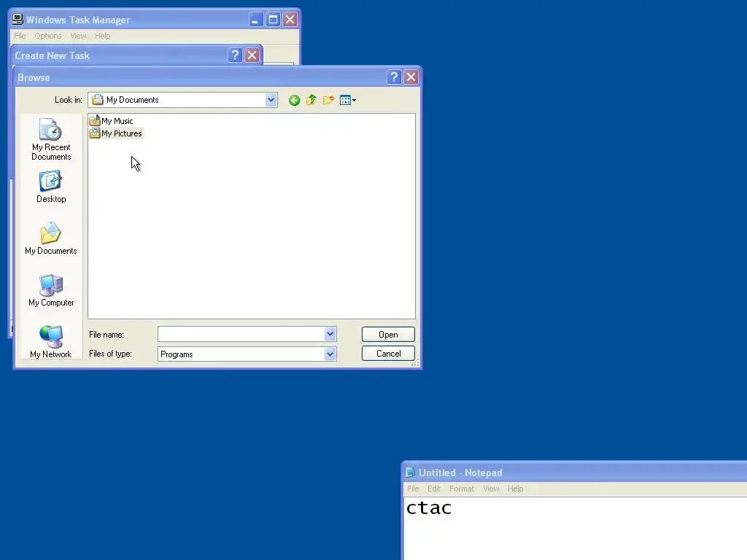Close the Browse dialog
747x560 pixels.
point(411,77)
